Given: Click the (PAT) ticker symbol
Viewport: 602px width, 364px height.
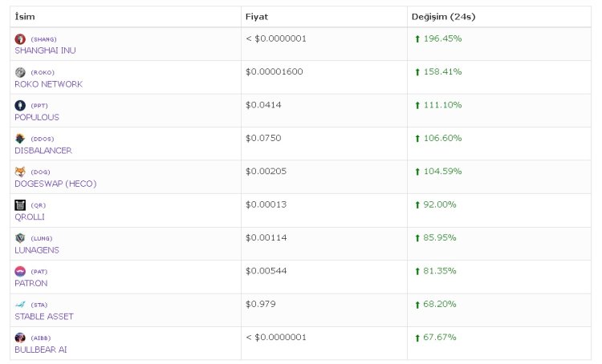Looking at the screenshot, I should coord(39,272).
